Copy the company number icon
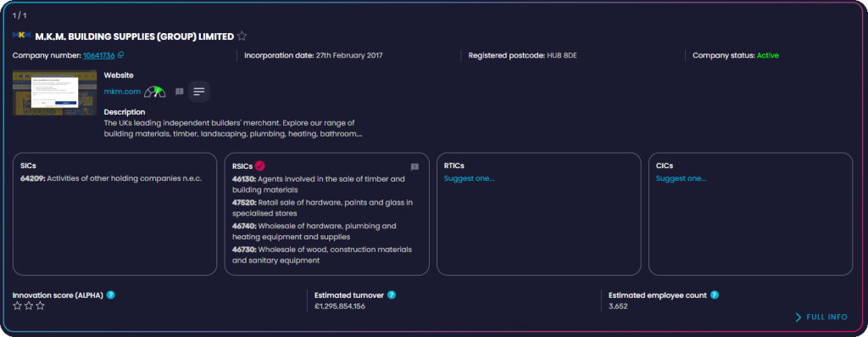Viewport: 868px width, 337px height. [121, 55]
